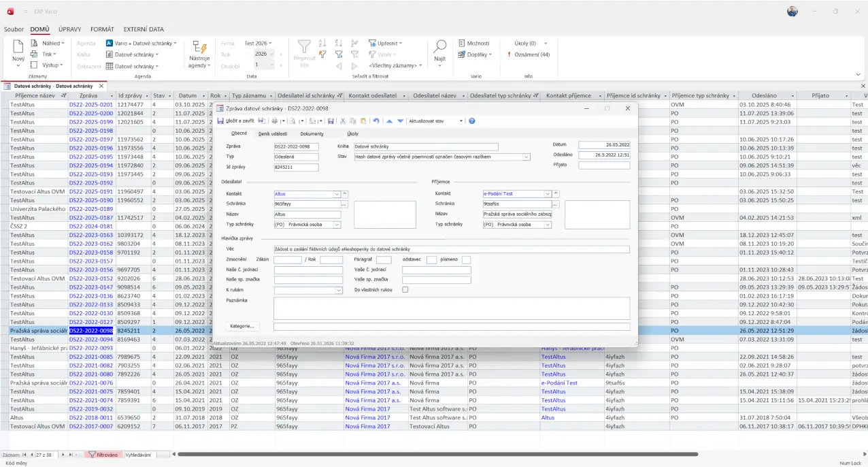Viewport: 868px width, 467px height.
Task: Switch to the Deník událostí tab
Action: pyautogui.click(x=272, y=133)
